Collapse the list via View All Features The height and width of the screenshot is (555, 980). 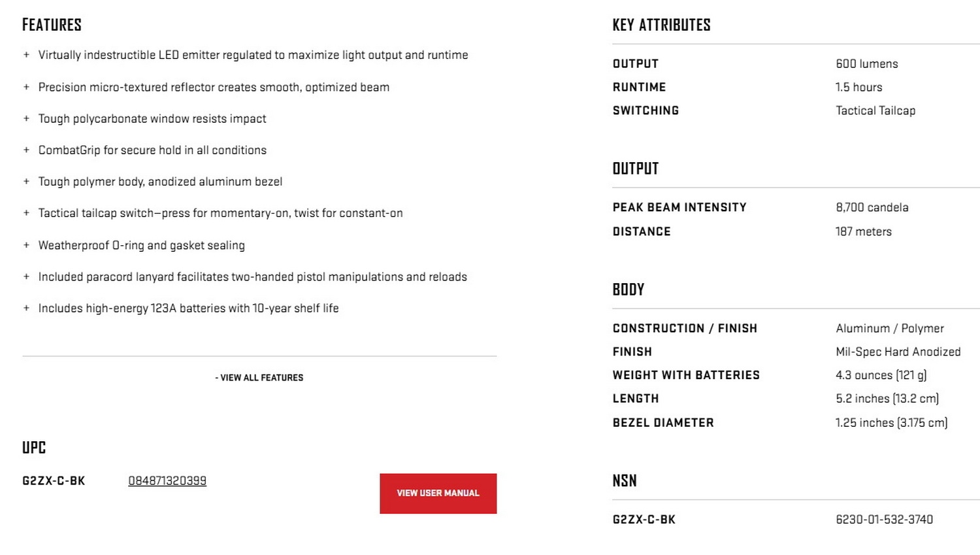point(259,378)
